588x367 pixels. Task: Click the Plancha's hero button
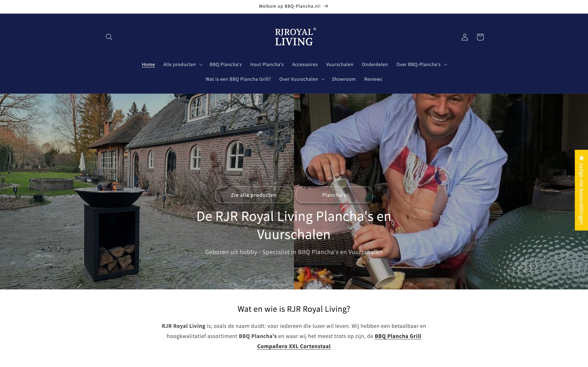(x=334, y=195)
